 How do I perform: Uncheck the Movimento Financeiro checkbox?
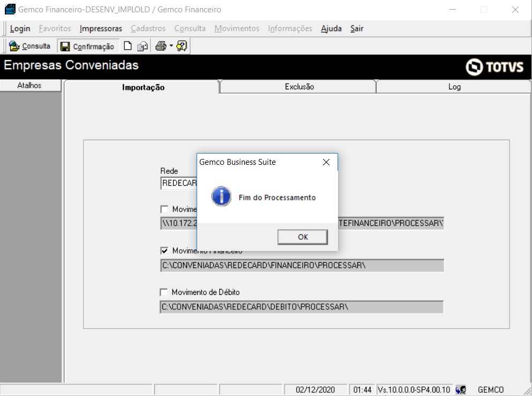click(164, 251)
